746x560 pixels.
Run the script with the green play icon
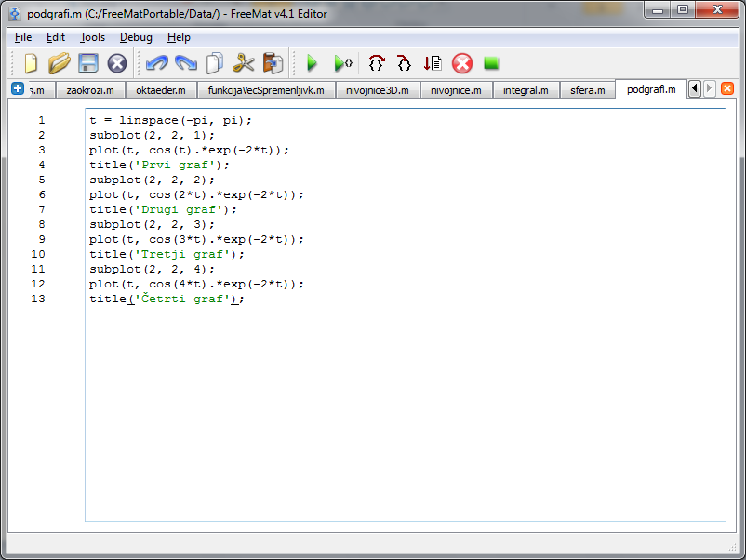click(x=313, y=63)
